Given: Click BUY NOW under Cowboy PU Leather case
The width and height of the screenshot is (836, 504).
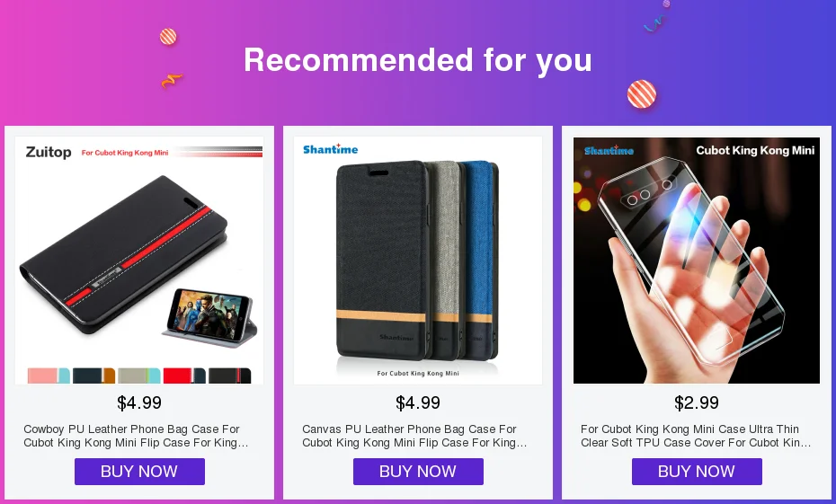Looking at the screenshot, I should pyautogui.click(x=139, y=472).
